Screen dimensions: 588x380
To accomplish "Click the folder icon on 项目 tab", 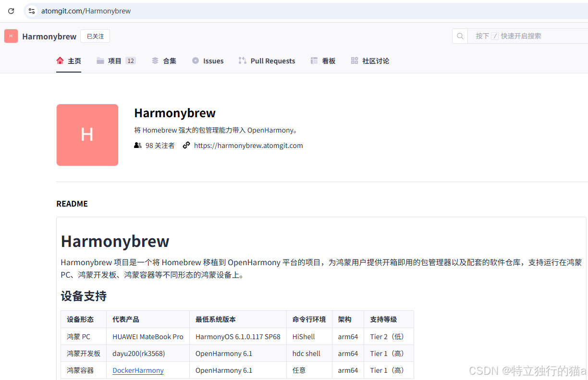I will 100,61.
